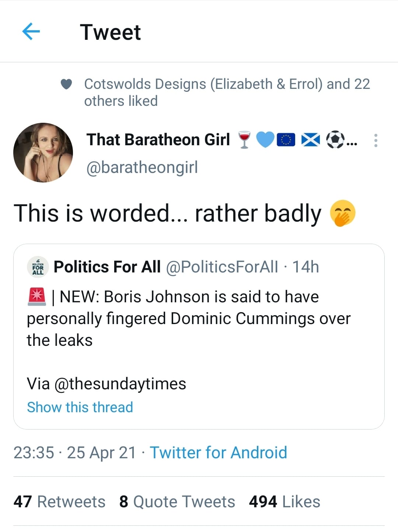Open the @PoliticsForAll handle in quoted tweet
The height and width of the screenshot is (532, 398).
[x=222, y=267]
